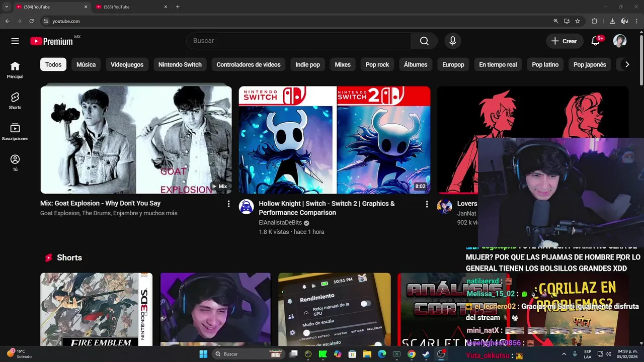This screenshot has height=362, width=644.
Task: Open JanNat channel avatar
Action: pos(444,207)
